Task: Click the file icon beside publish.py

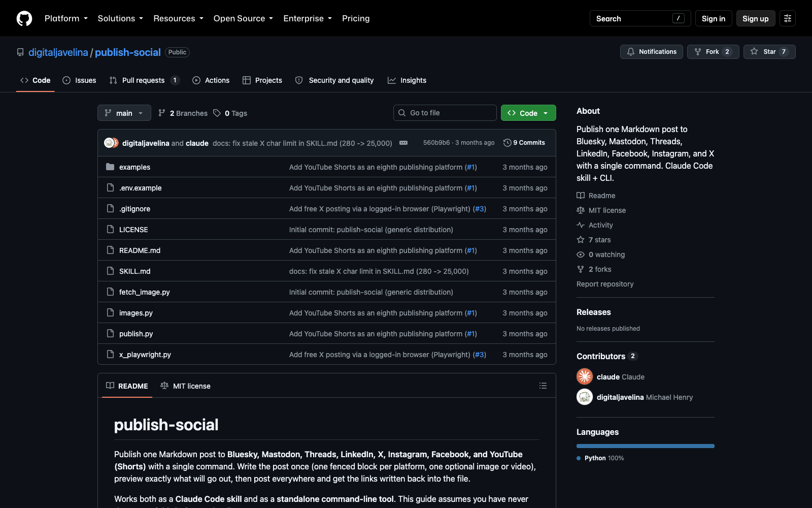Action: pos(110,333)
